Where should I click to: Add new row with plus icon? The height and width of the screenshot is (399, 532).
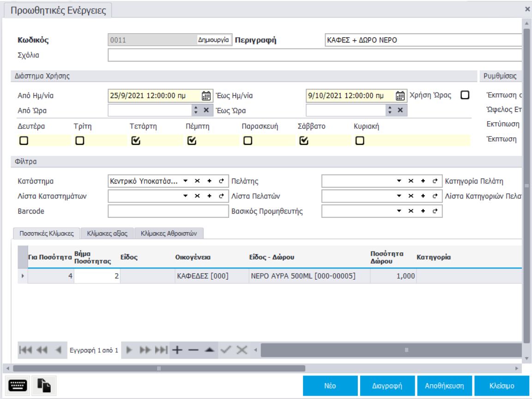point(177,350)
